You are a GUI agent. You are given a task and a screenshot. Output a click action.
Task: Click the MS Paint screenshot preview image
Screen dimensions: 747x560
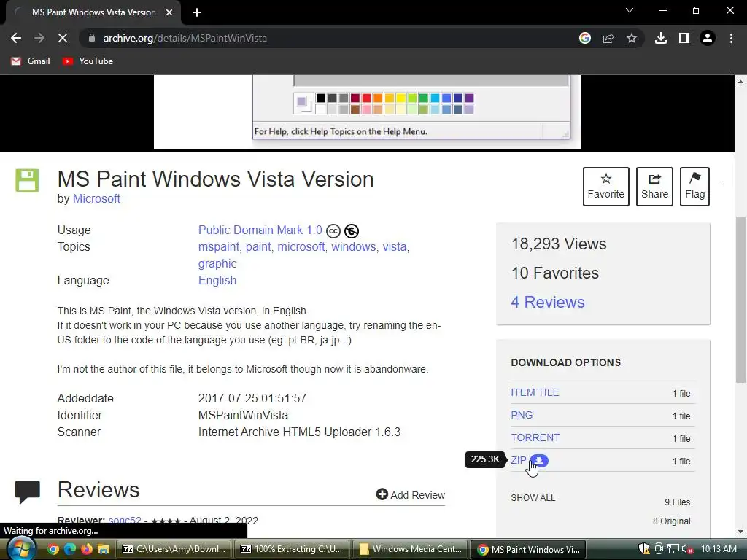[367, 112]
